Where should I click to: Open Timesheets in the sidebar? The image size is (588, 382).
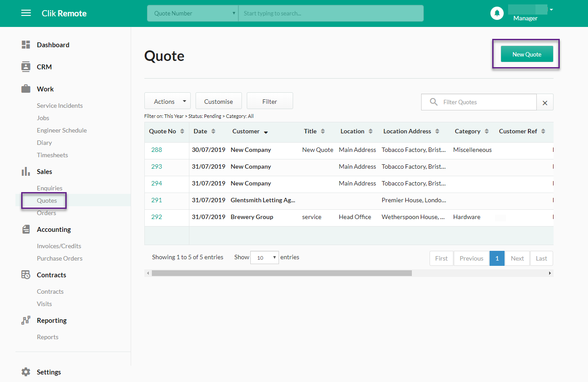[x=52, y=155]
